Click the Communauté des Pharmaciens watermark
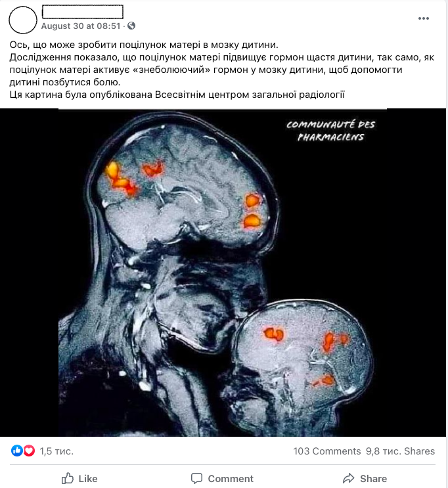 click(x=330, y=131)
